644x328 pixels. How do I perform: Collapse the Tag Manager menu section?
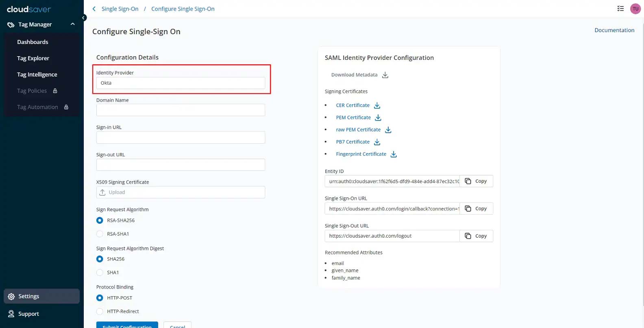click(73, 24)
